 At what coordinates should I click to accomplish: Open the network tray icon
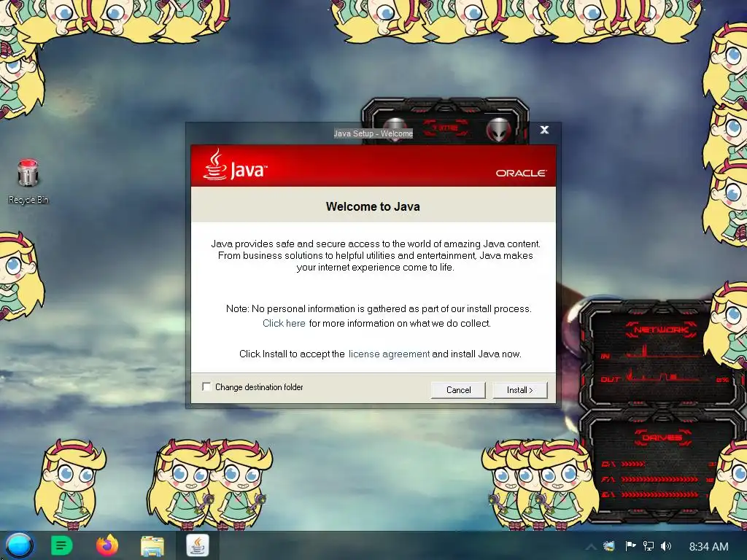coord(649,546)
